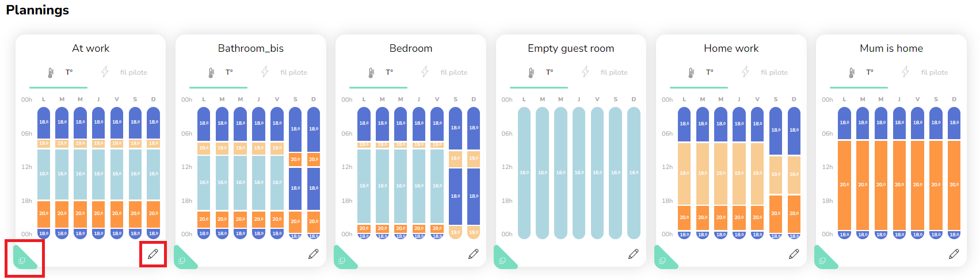Select Monday's 20.0 orange block in Mum is home
This screenshot has height=280, width=980.
(x=844, y=185)
